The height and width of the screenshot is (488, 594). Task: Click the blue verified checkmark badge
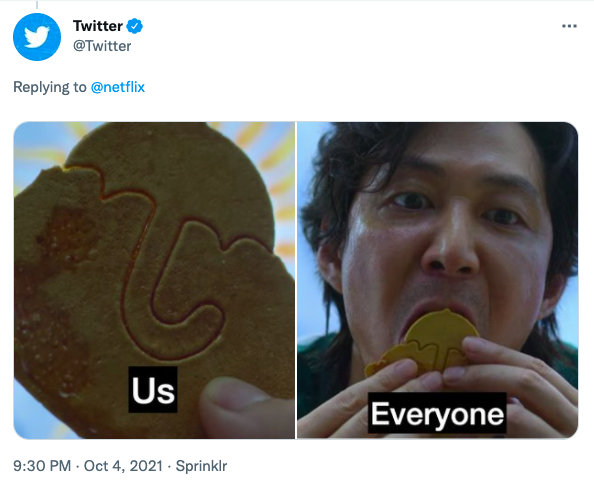point(134,26)
